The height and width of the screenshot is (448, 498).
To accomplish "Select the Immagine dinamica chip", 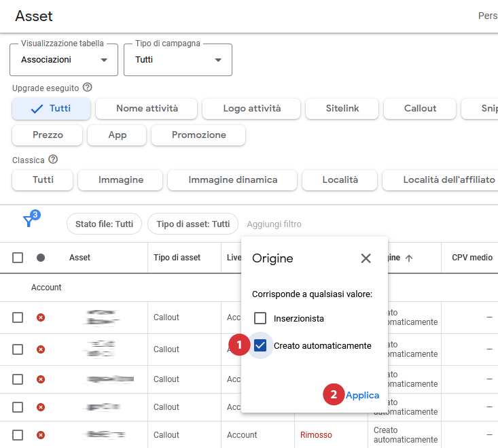I will tap(232, 180).
